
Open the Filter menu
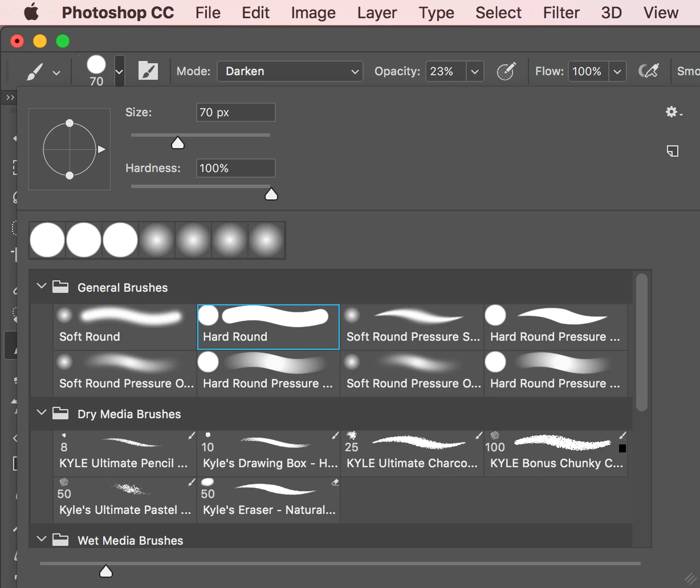[561, 13]
